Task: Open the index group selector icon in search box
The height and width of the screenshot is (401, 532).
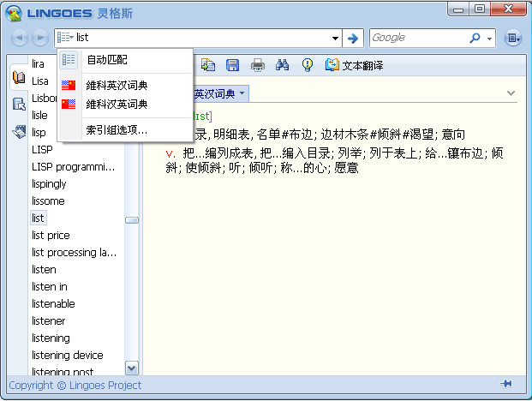Action: coord(65,38)
